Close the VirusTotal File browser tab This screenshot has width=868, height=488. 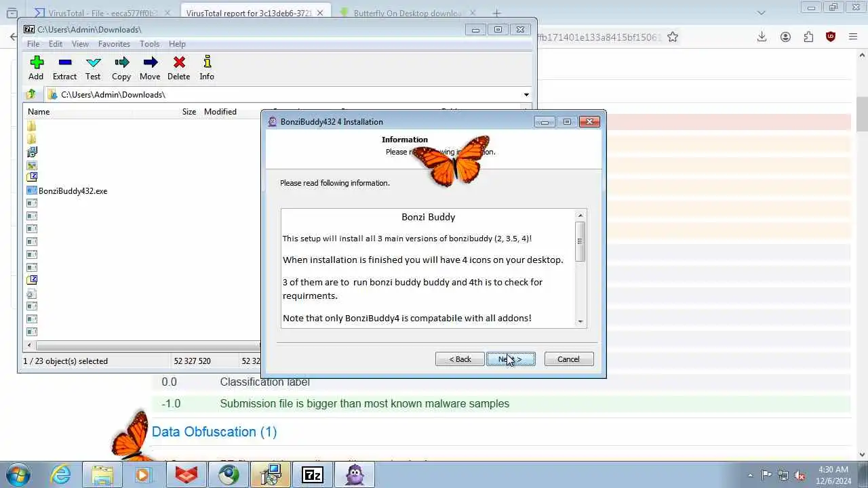pyautogui.click(x=167, y=13)
